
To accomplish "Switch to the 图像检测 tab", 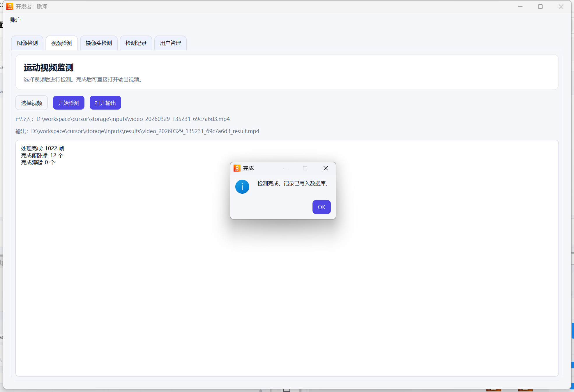I will [x=27, y=43].
